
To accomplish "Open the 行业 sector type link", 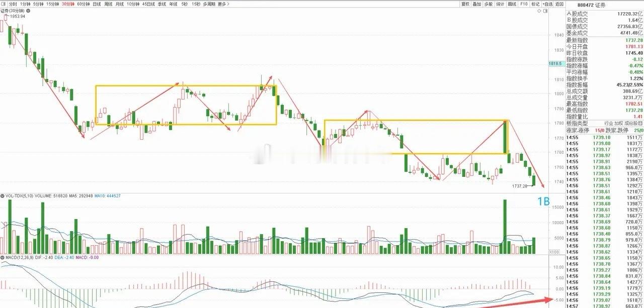I will point(609,124).
